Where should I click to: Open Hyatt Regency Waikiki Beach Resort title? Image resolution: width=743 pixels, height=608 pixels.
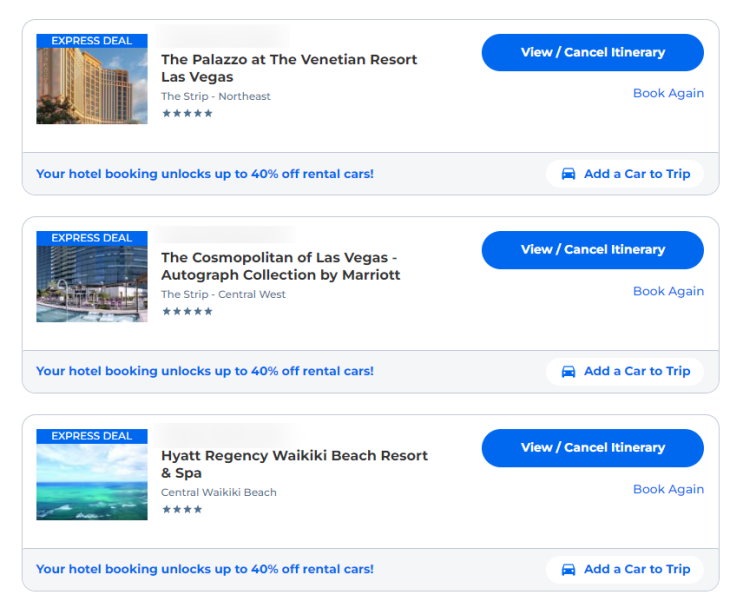[x=294, y=464]
